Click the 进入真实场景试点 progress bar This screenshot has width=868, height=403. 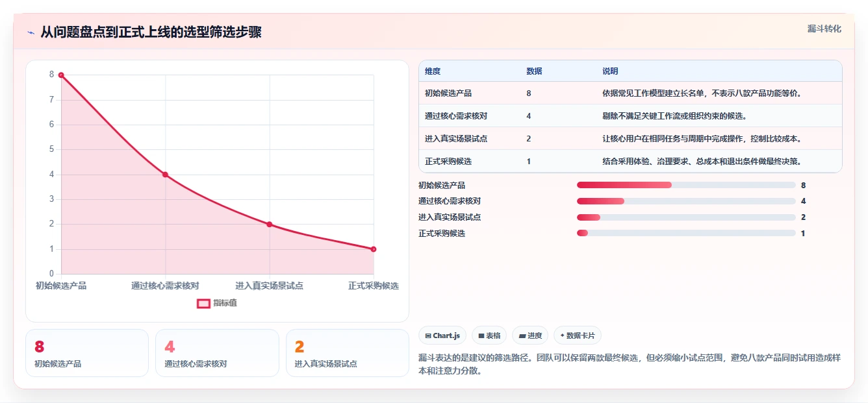[686, 217]
